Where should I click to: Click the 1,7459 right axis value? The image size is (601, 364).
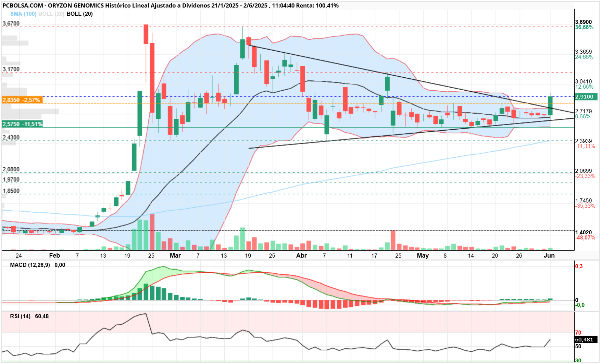(x=584, y=200)
